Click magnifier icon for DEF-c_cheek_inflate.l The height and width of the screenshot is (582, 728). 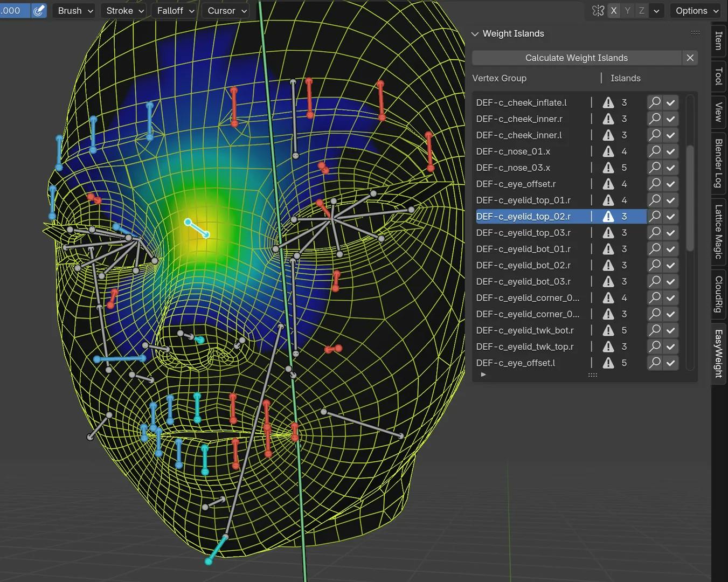click(654, 102)
